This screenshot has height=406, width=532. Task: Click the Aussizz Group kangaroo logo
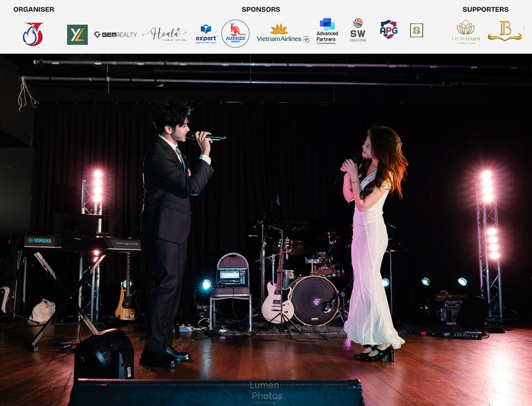point(236,34)
